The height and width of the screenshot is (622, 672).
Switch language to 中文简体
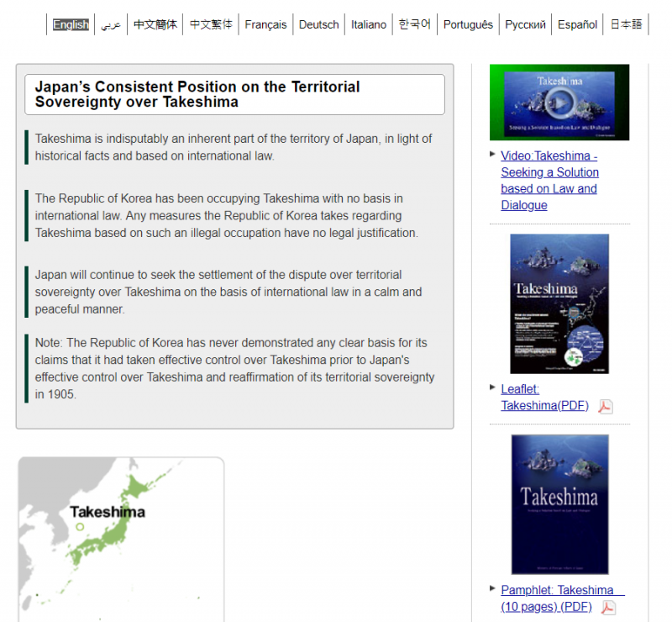click(x=155, y=24)
